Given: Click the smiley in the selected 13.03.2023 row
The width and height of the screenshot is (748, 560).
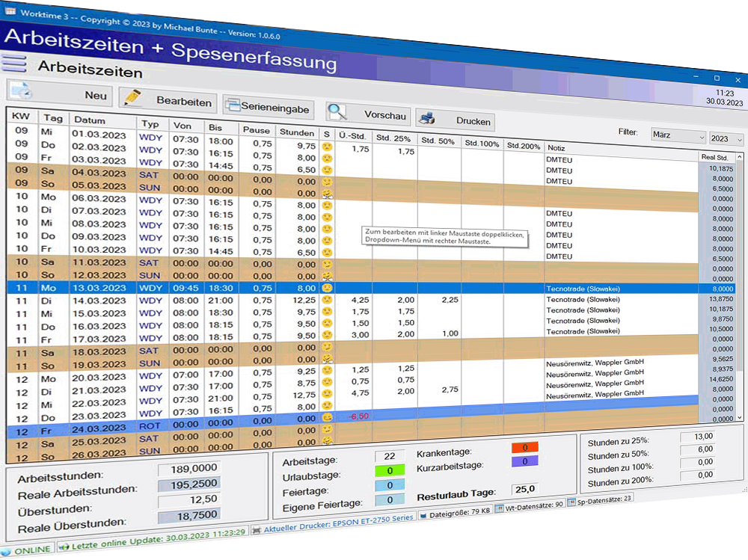Looking at the screenshot, I should click(327, 288).
